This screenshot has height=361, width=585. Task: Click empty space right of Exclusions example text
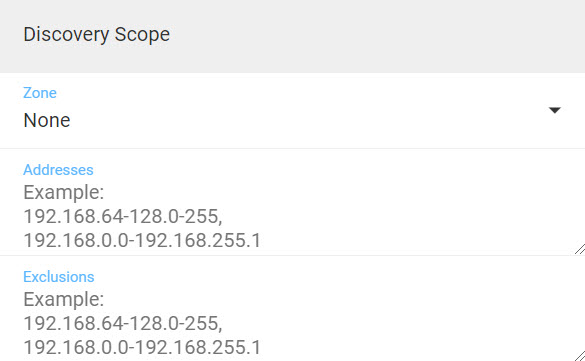click(410, 323)
